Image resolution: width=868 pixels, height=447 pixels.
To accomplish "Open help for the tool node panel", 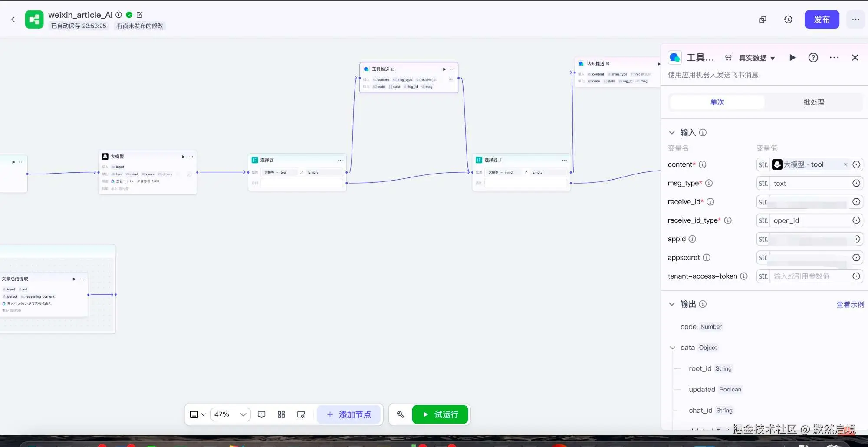I will [x=813, y=58].
